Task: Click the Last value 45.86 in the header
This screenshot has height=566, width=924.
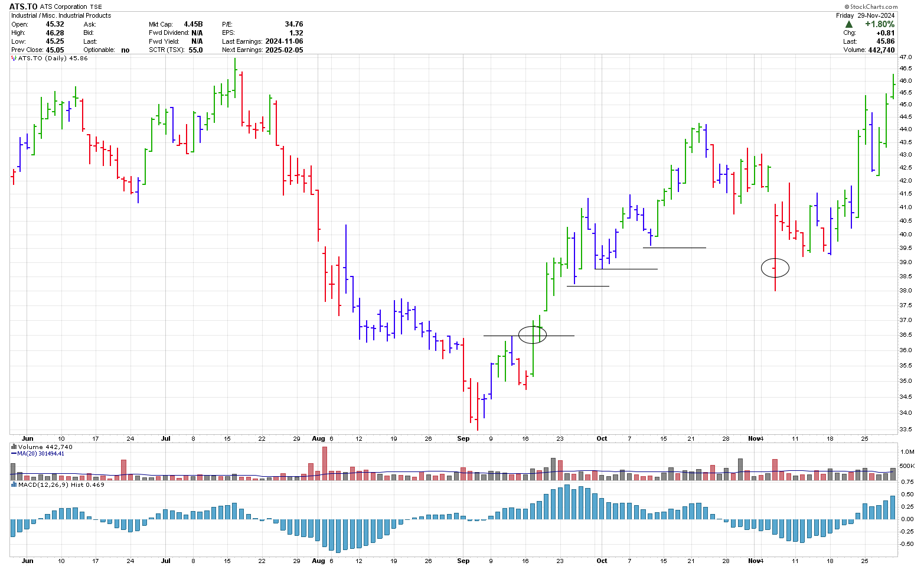Action: tap(886, 41)
